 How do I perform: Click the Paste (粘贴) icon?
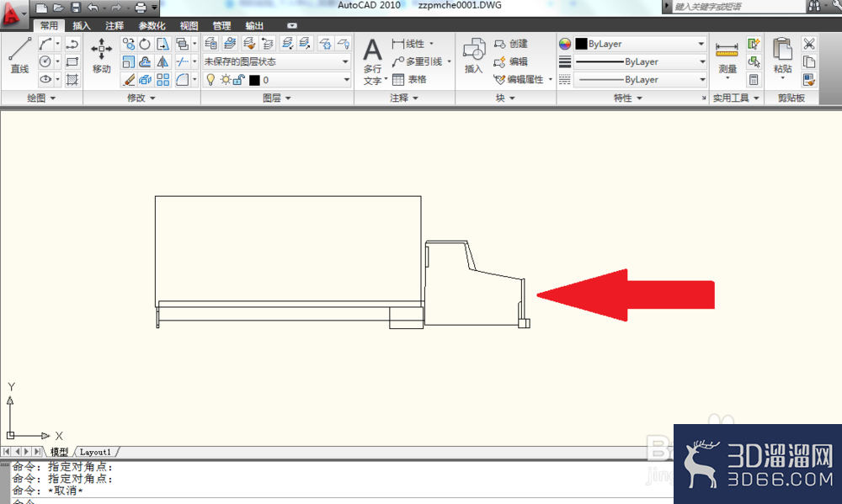point(782,56)
